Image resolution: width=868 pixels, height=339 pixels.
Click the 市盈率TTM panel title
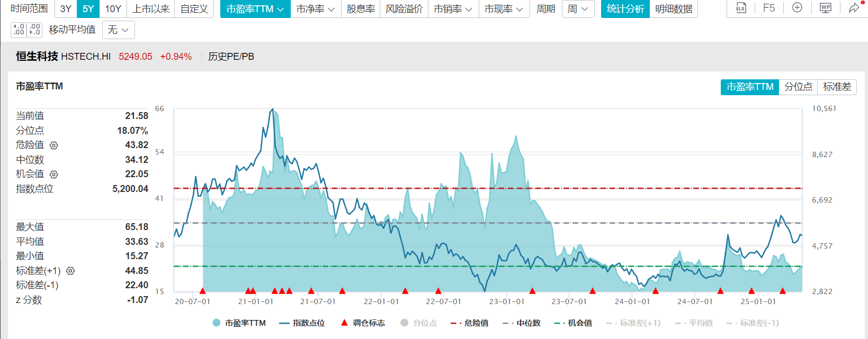point(40,86)
